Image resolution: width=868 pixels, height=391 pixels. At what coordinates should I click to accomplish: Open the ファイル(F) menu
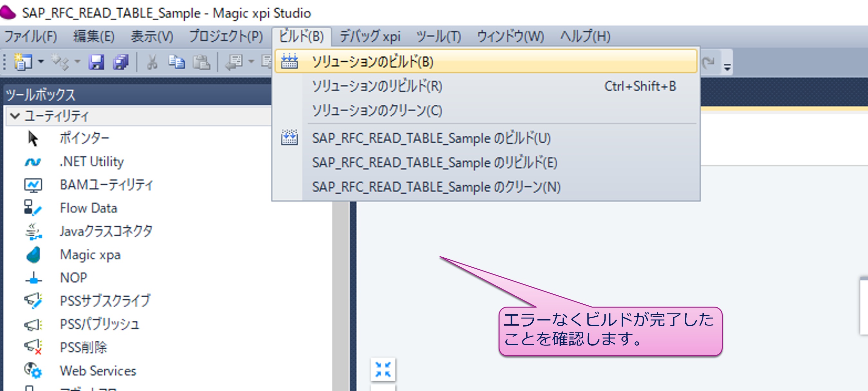tap(31, 36)
